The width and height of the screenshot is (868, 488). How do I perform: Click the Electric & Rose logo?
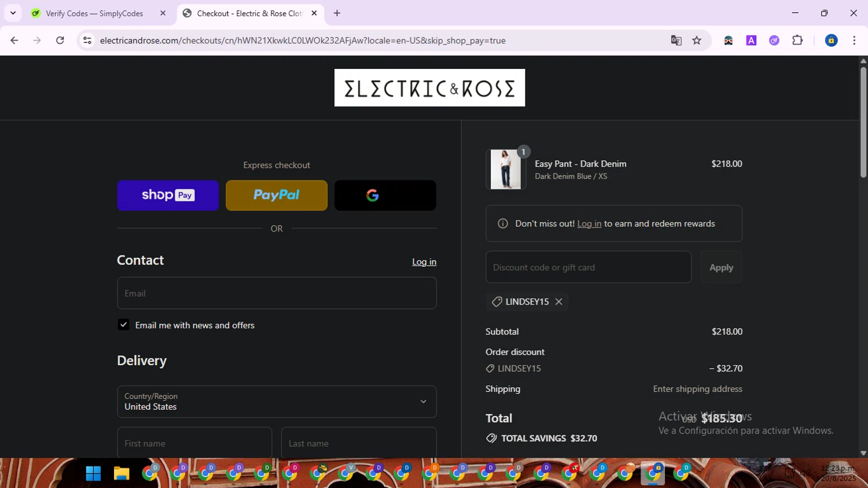point(429,88)
